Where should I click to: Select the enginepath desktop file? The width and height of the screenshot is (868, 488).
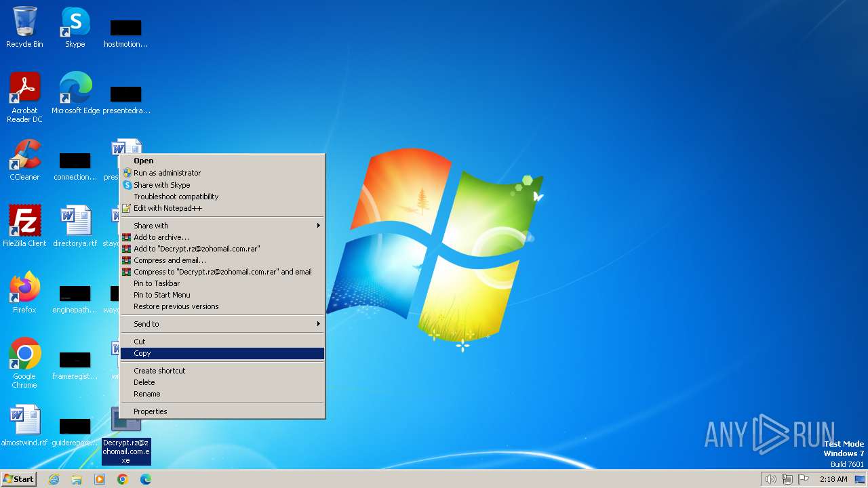coord(75,298)
